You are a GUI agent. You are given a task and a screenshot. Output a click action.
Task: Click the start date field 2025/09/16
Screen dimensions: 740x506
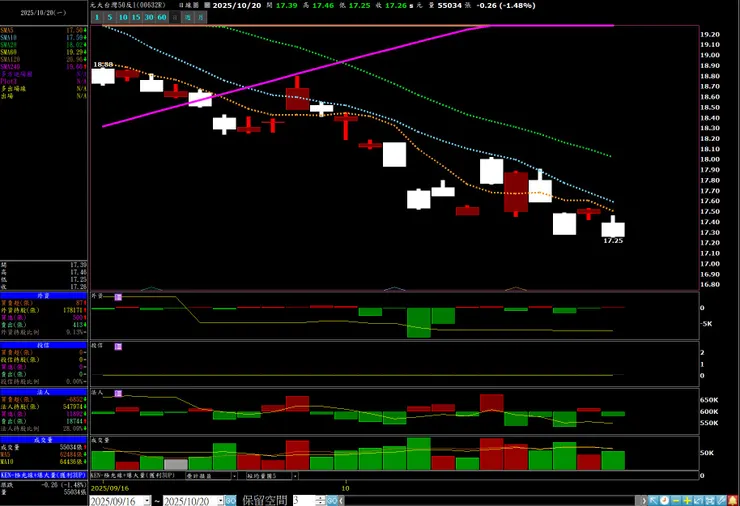[x=116, y=501]
